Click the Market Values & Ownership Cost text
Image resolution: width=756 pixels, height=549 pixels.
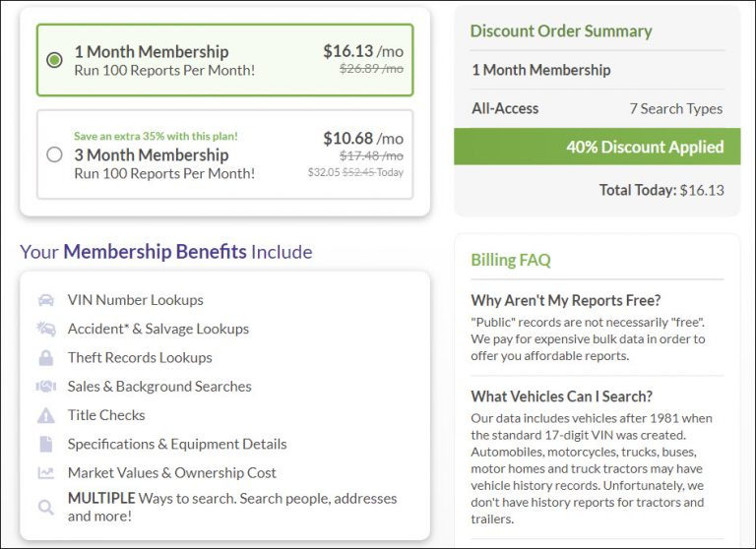[x=172, y=473]
